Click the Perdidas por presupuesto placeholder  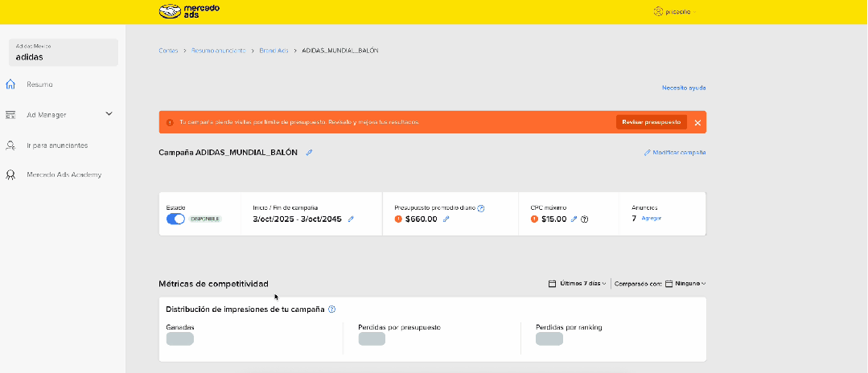click(x=372, y=338)
